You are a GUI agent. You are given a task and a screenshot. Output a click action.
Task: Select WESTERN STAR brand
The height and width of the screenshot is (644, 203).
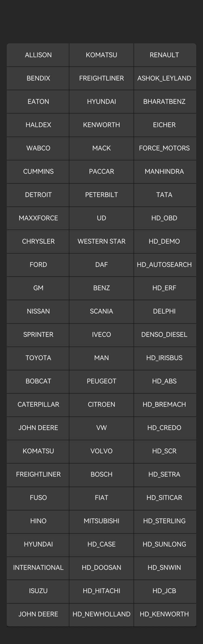coord(101,241)
